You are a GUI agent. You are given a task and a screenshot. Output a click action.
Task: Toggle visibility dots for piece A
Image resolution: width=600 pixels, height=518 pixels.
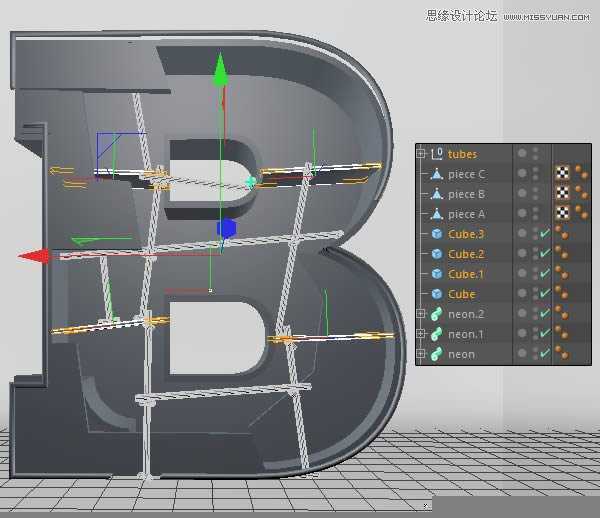pos(535,213)
